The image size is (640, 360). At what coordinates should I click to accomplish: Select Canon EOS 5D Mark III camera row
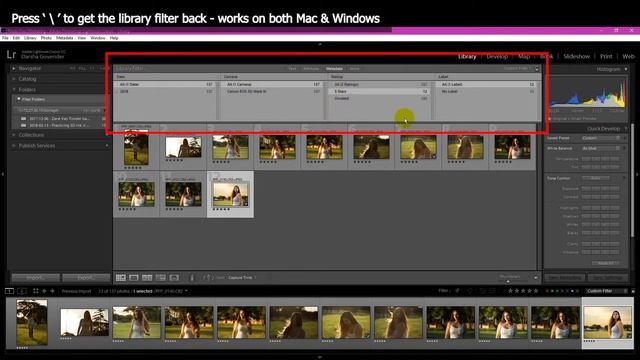273,91
